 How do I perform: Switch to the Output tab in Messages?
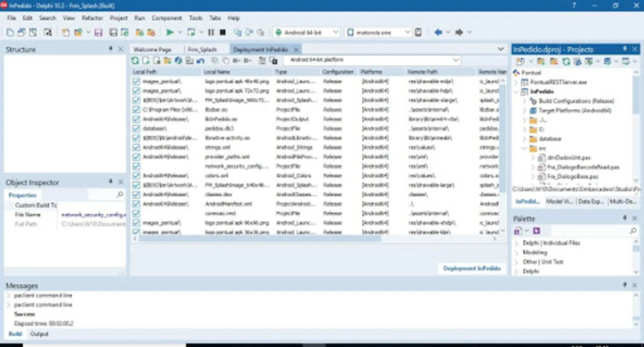click(x=39, y=334)
